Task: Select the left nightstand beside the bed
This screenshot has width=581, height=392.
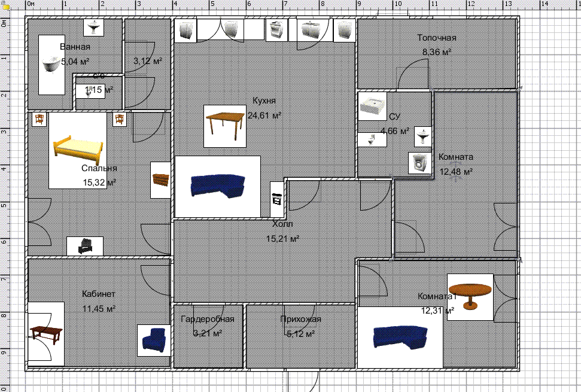Action: (39, 119)
